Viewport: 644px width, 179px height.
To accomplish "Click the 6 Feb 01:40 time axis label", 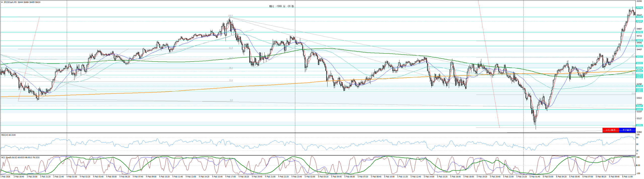I will click(535, 177).
